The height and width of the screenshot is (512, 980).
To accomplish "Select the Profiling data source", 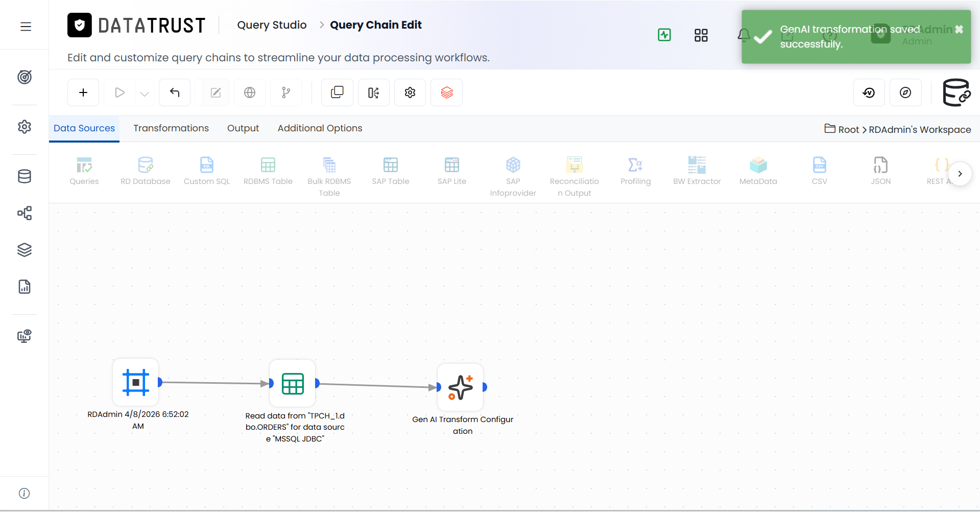I will [x=636, y=171].
